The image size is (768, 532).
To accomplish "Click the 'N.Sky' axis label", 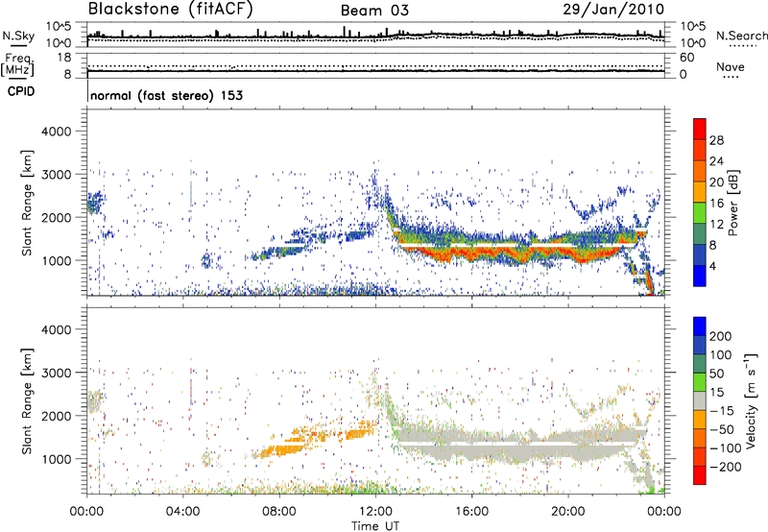I will click(x=18, y=36).
